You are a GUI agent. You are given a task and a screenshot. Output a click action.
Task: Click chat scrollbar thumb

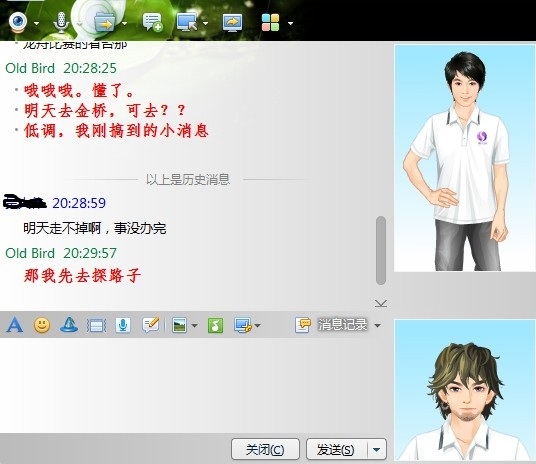click(x=381, y=250)
